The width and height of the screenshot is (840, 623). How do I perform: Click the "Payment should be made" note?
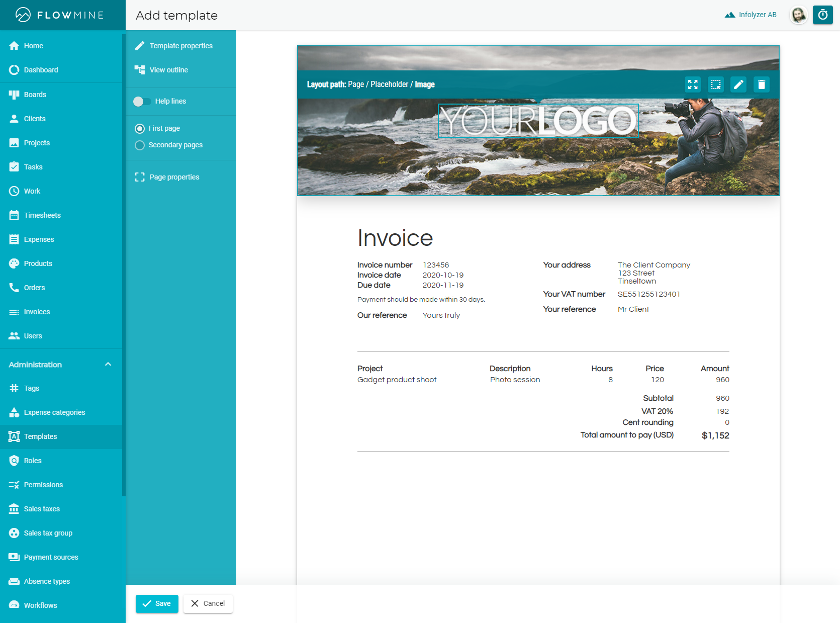click(421, 299)
